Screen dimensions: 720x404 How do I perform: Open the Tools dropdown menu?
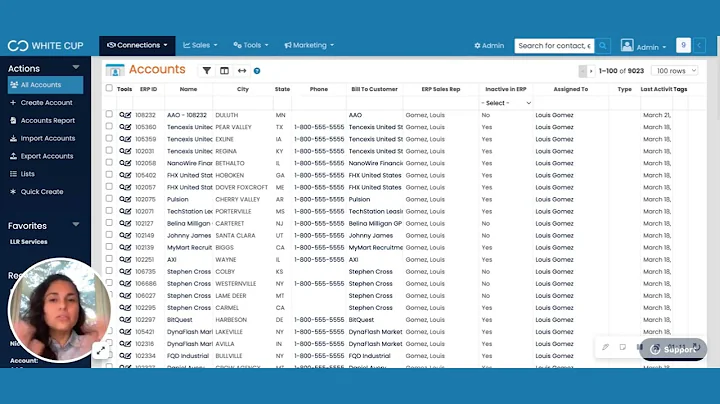[251, 45]
